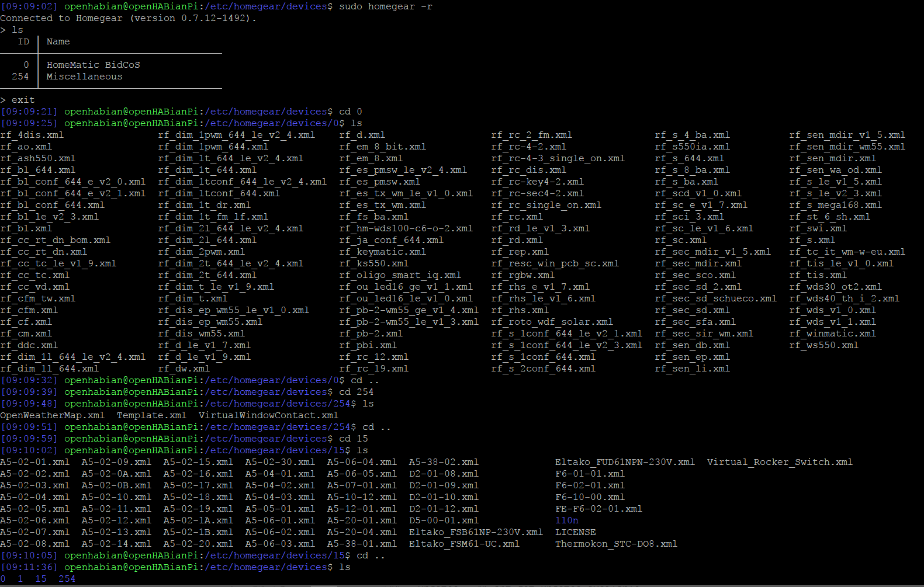Click the file name rf_4dis.xml

pos(32,135)
